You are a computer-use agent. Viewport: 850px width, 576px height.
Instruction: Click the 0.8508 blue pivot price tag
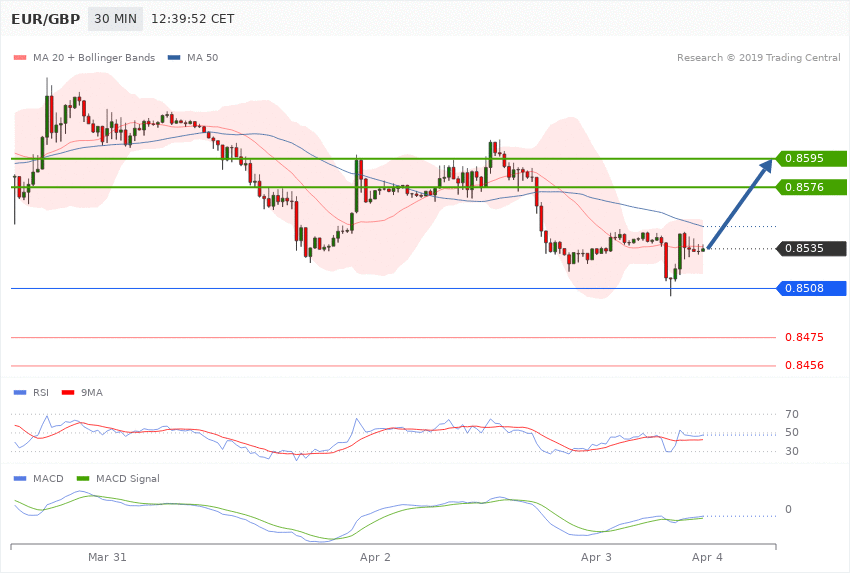coord(812,288)
